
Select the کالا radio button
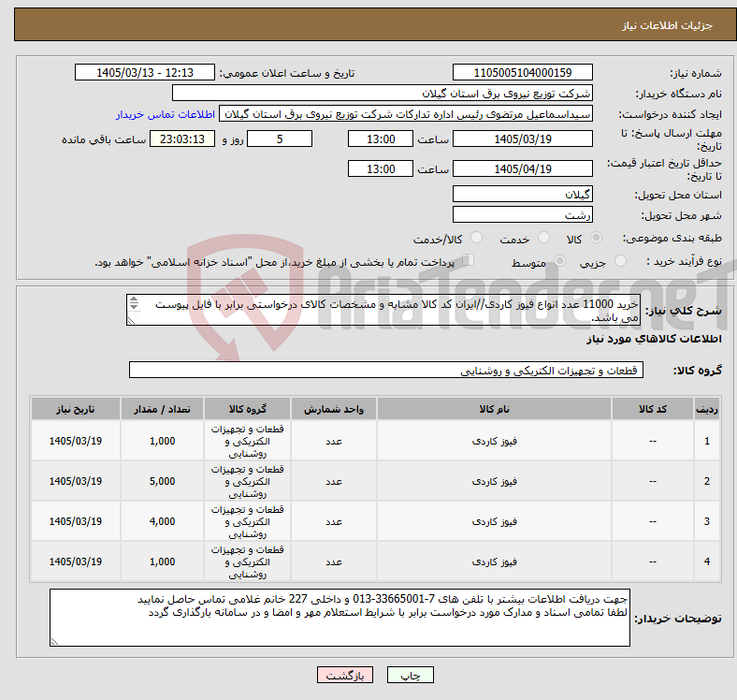point(596,238)
